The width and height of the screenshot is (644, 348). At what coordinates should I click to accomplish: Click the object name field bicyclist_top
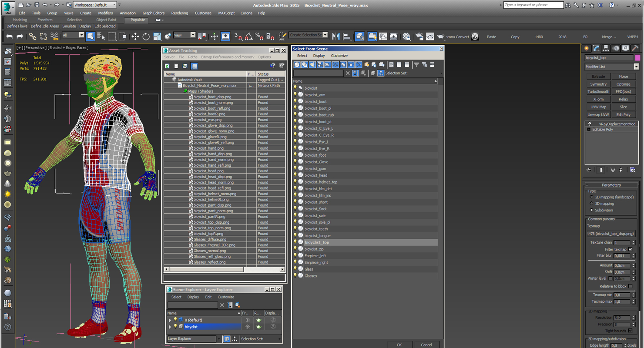click(x=609, y=57)
